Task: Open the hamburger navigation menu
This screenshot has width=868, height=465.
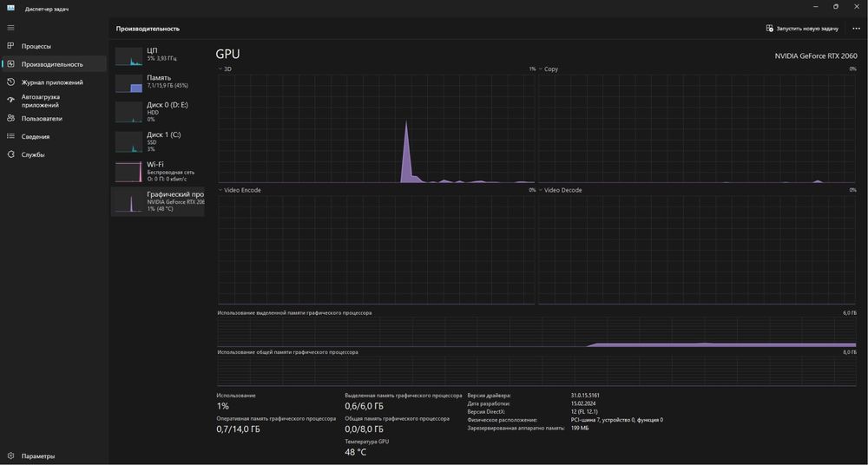Action: [x=10, y=28]
